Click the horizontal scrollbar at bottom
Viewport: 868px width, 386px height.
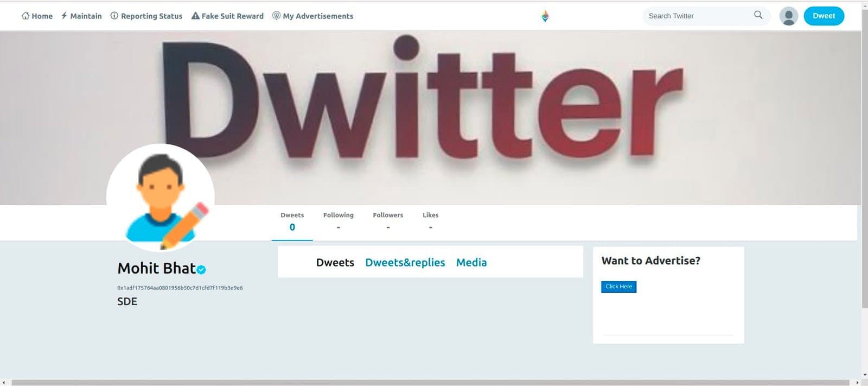coord(430,383)
